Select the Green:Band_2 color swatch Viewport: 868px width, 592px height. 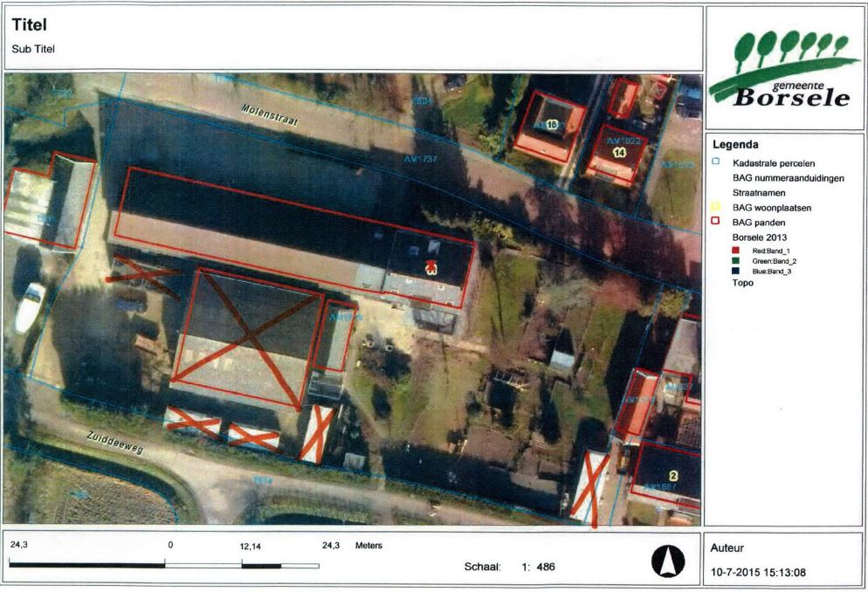click(x=723, y=261)
